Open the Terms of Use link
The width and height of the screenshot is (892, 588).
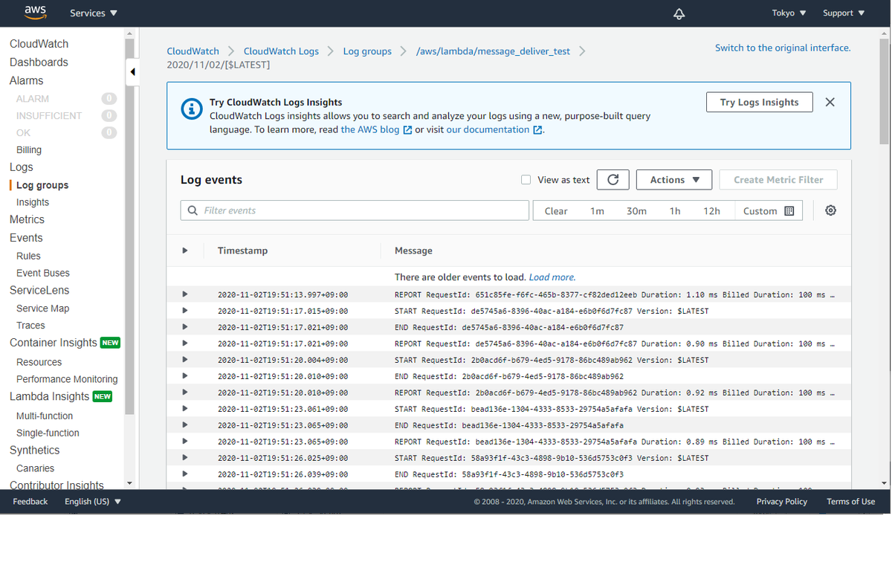pos(850,502)
